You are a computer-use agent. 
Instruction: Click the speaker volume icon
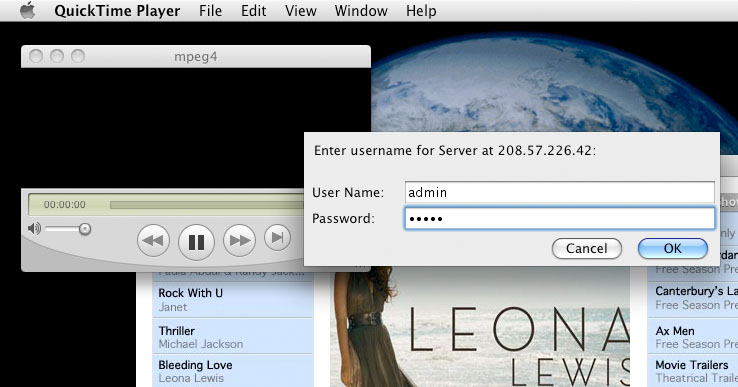pyautogui.click(x=34, y=229)
